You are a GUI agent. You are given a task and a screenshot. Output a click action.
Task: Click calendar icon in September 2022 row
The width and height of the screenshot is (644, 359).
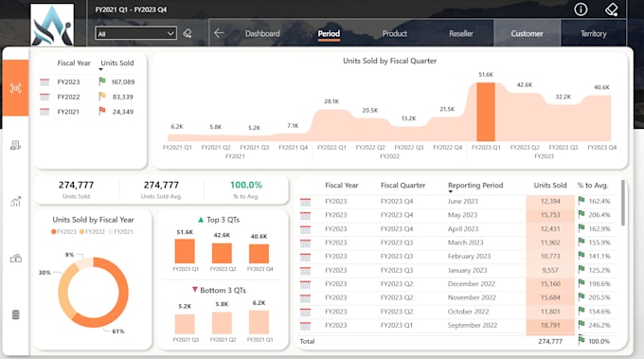(305, 326)
